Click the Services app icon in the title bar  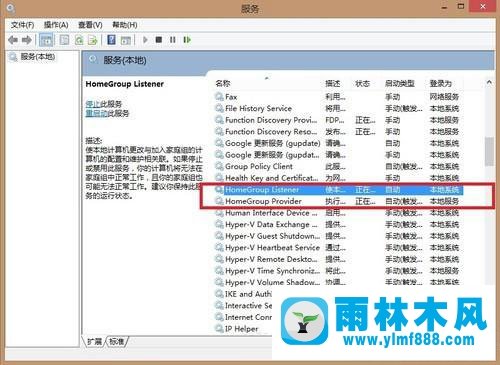[x=10, y=8]
